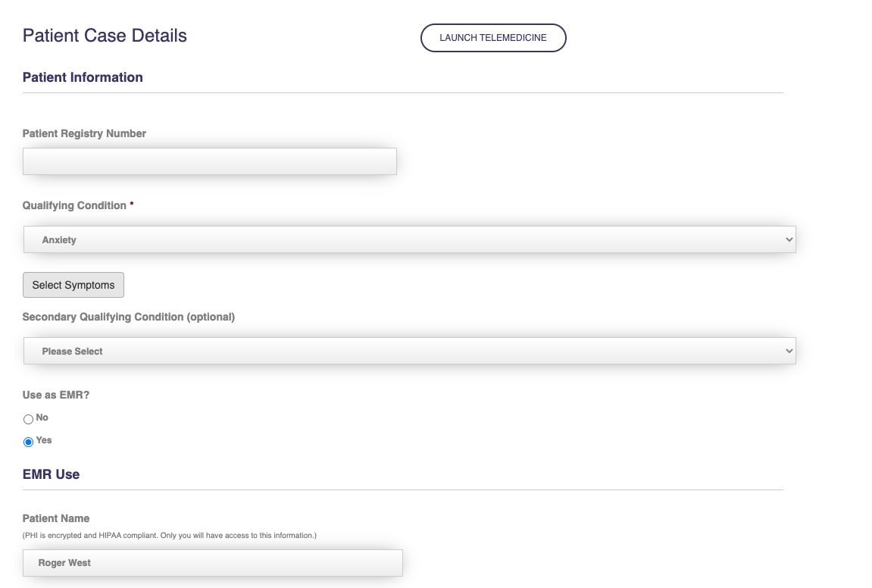
Task: Click the 'Patient Case Details' page heading
Action: [x=105, y=36]
